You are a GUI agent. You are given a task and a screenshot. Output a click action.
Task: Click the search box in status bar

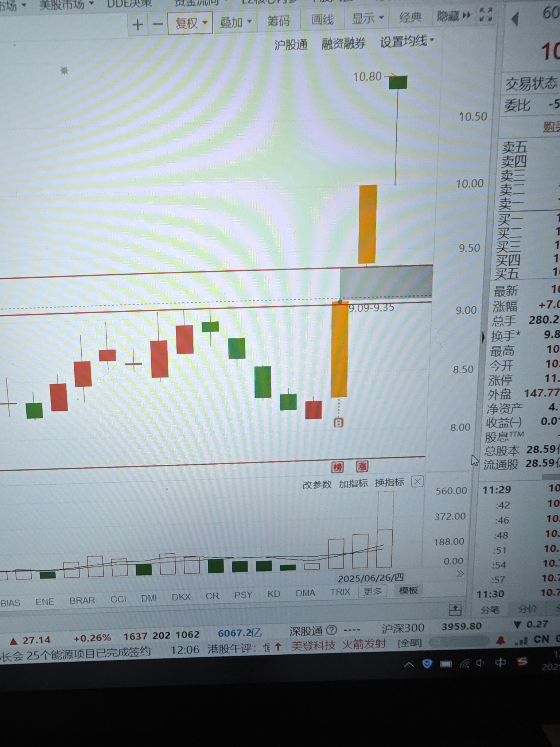(x=459, y=642)
